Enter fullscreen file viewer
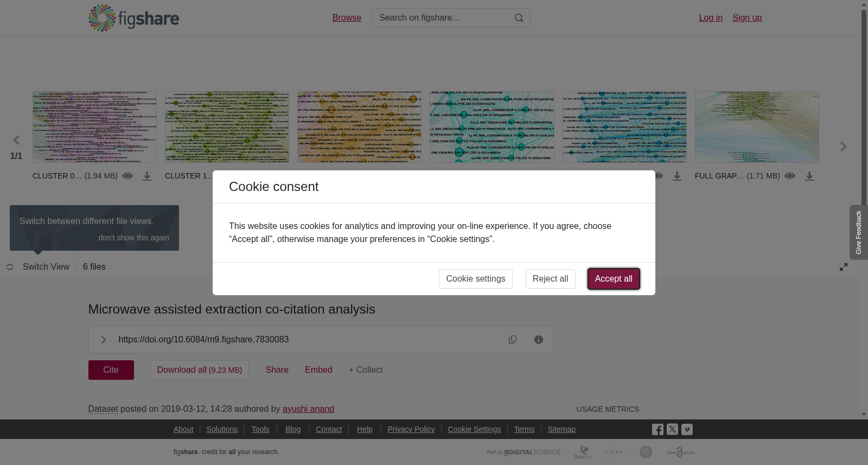The height and width of the screenshot is (465, 868). (844, 267)
